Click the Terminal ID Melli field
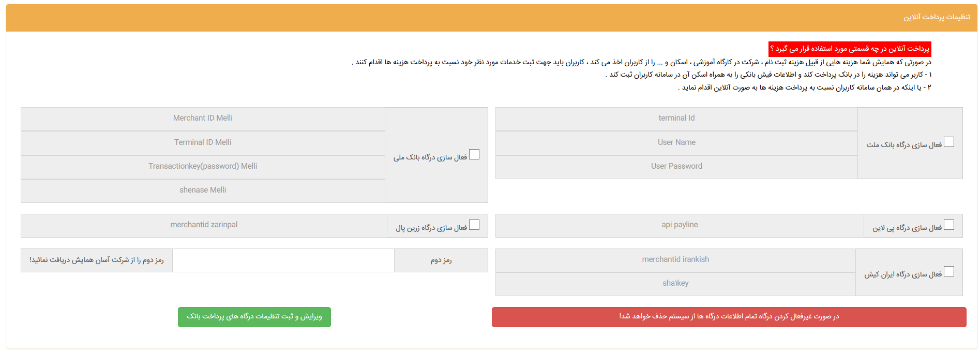This screenshot has height=351, width=980. [203, 142]
